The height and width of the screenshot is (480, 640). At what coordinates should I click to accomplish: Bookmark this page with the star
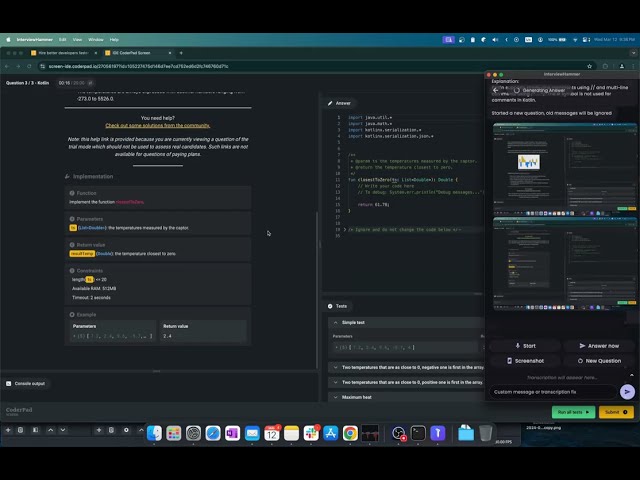[589, 66]
